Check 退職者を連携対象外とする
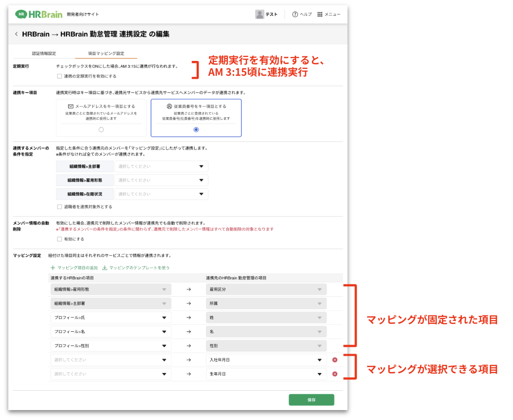This screenshot has height=420, width=513. pos(59,207)
